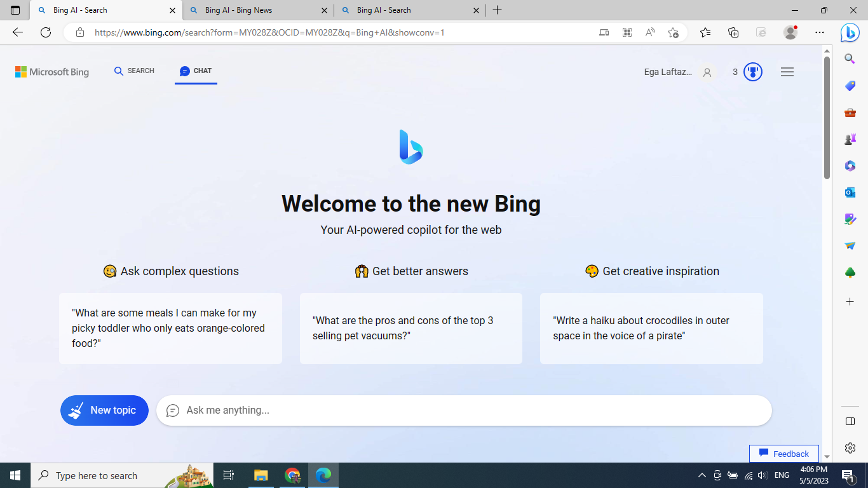Screen dimensions: 868x488
Task: Select the pet vacuums pros and cons suggestion
Action: pos(411,329)
